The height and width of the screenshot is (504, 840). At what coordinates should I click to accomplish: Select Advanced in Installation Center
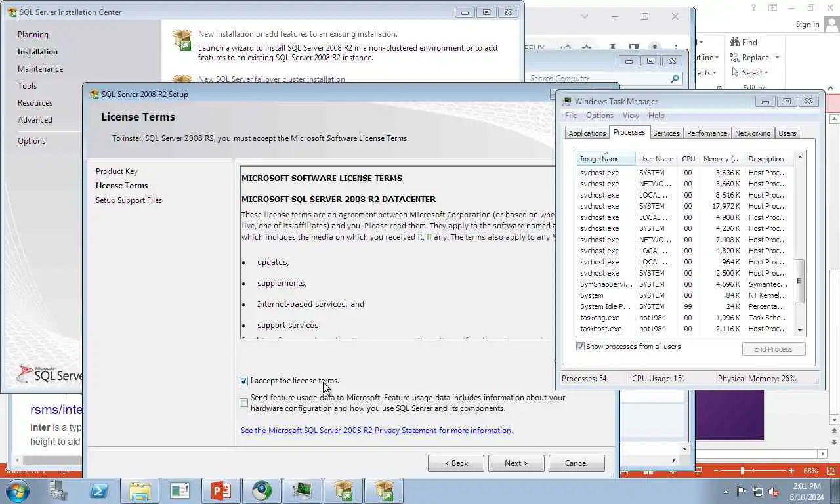point(35,120)
